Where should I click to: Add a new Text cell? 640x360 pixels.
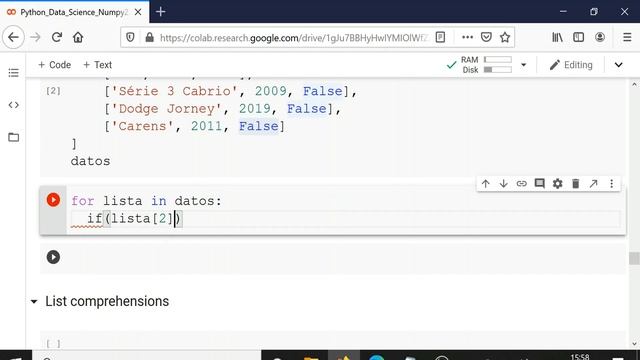97,65
